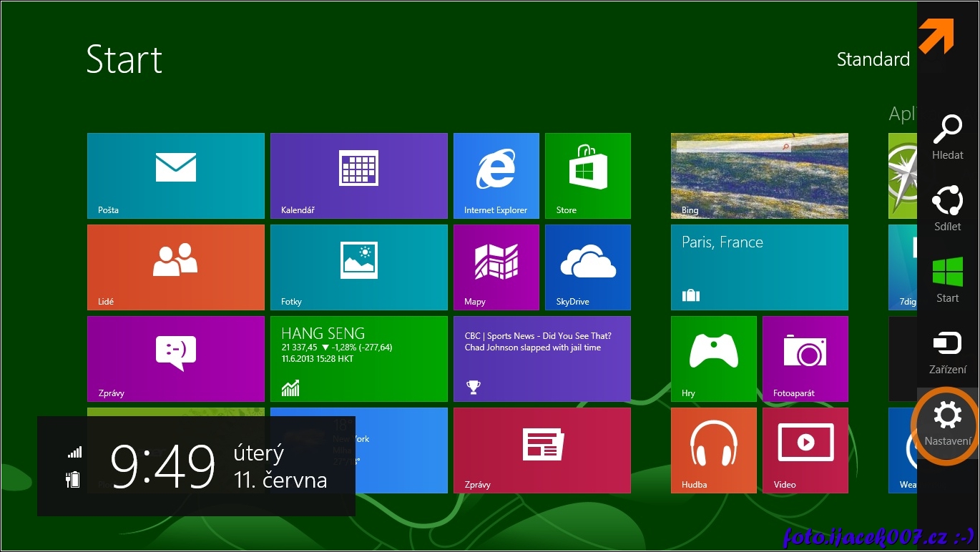The height and width of the screenshot is (552, 980).
Task: Open the Bing image tile
Action: point(759,175)
